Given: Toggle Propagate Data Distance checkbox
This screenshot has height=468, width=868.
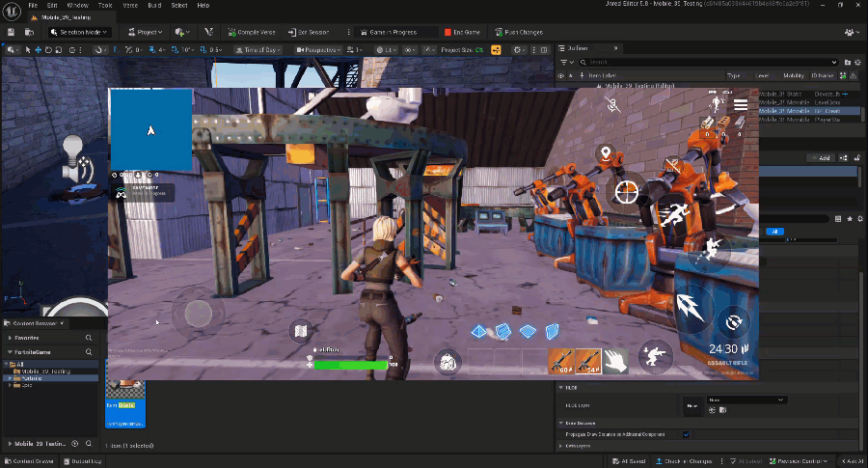Looking at the screenshot, I should [x=686, y=434].
